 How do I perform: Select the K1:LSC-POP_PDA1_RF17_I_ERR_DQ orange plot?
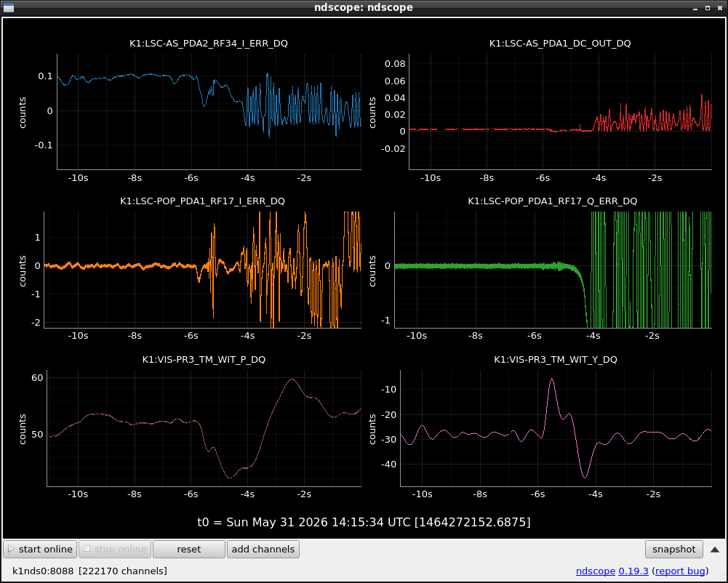[x=202, y=270]
